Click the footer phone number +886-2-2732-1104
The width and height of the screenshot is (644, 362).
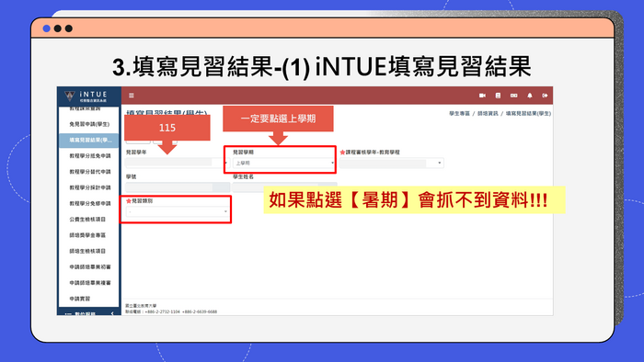click(x=162, y=311)
